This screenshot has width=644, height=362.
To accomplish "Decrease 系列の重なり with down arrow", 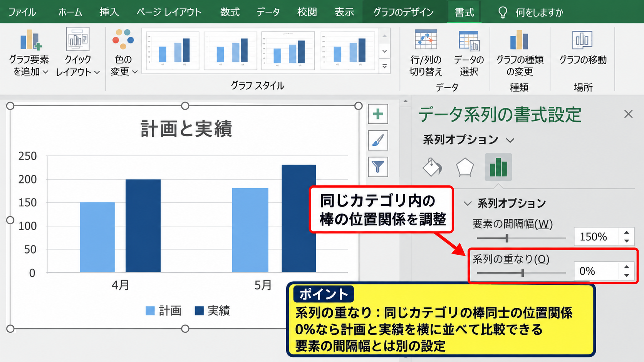I will (x=627, y=275).
